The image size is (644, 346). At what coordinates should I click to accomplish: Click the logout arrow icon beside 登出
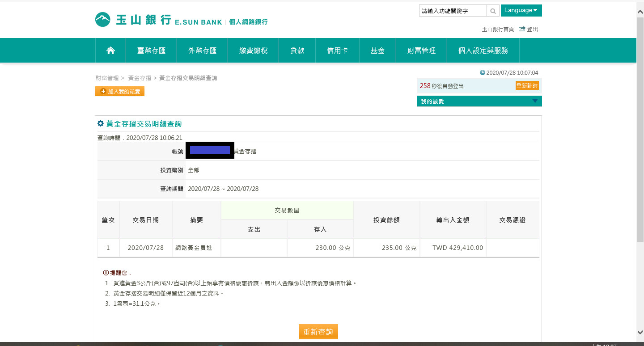pyautogui.click(x=521, y=29)
